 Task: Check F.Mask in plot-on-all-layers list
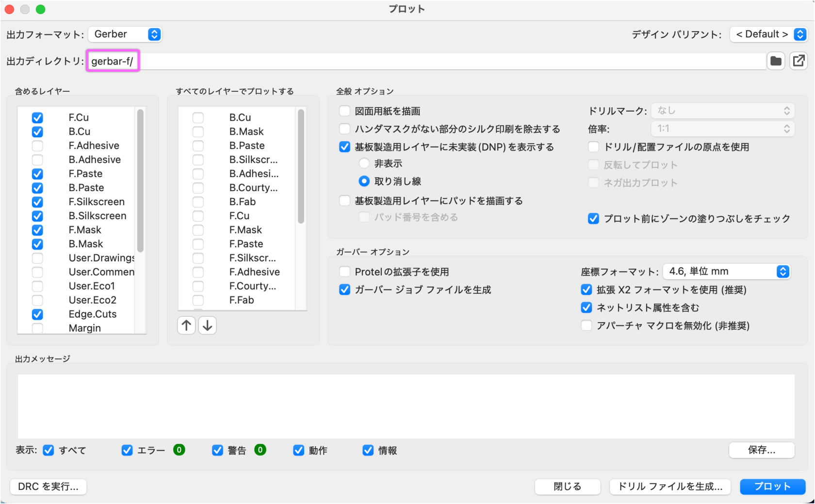click(x=198, y=230)
